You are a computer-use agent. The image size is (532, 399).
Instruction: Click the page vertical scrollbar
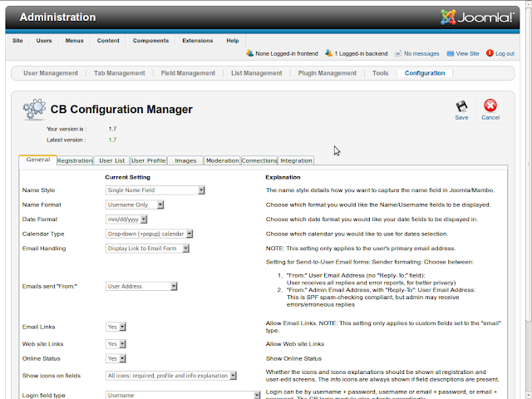(x=529, y=163)
